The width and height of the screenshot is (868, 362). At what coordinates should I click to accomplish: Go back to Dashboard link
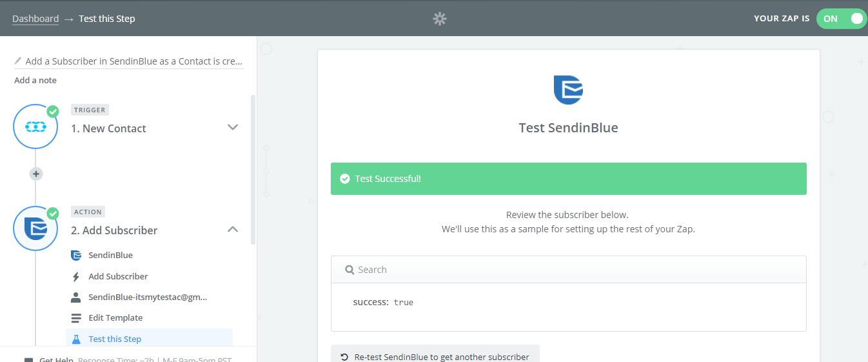click(35, 19)
